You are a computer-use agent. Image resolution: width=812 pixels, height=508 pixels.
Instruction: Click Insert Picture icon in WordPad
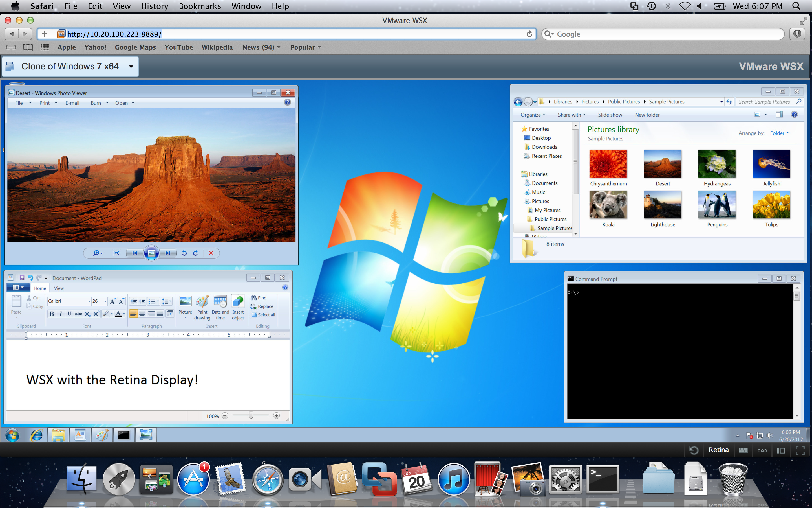click(185, 301)
